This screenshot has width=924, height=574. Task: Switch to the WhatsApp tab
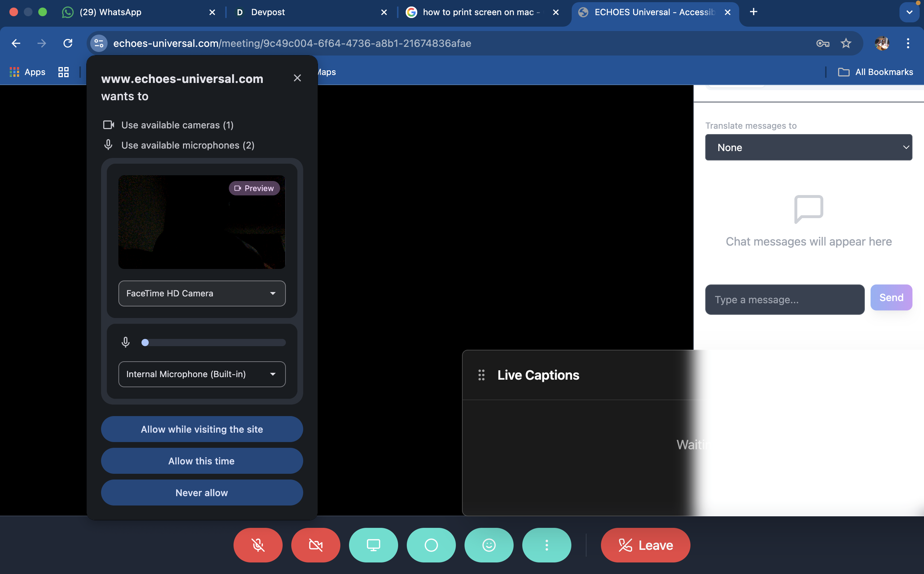(x=110, y=12)
